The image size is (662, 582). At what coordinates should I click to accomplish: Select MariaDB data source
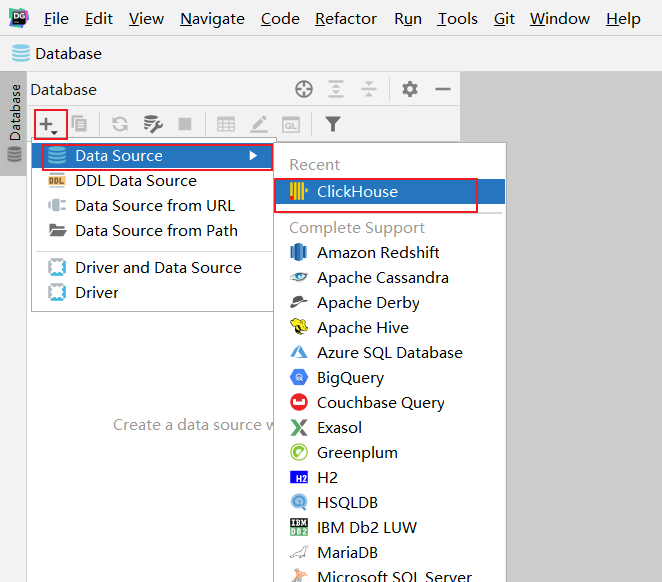click(390, 552)
